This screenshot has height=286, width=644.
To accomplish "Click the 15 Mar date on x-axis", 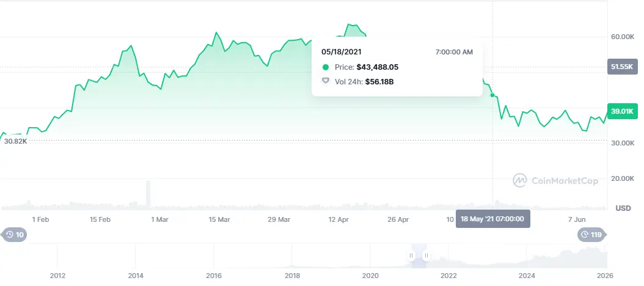I will [x=219, y=219].
